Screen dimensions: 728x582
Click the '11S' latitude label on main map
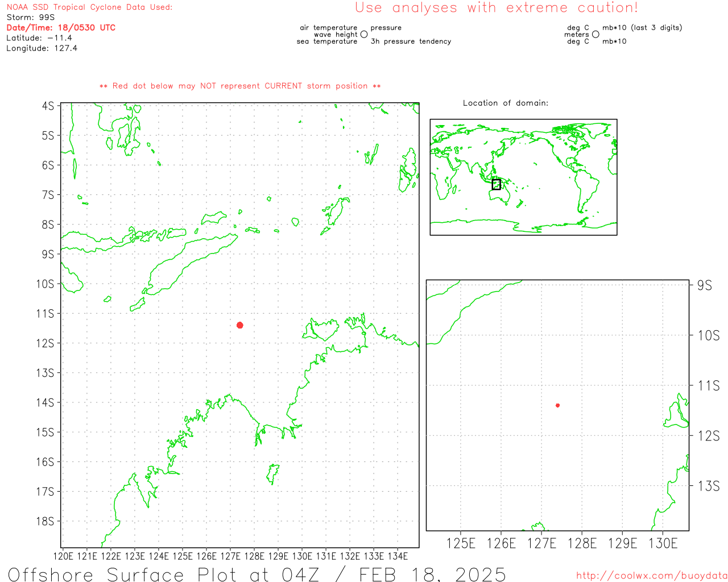[x=45, y=314]
